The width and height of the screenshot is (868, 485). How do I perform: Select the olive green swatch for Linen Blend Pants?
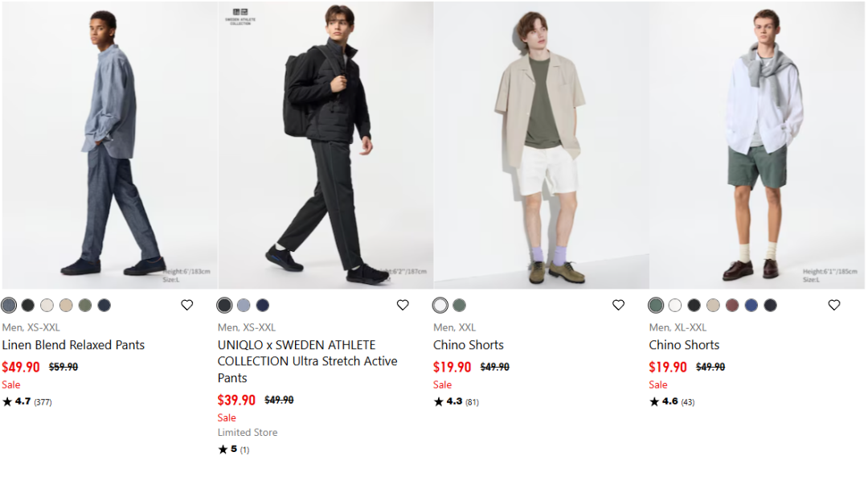tap(85, 306)
